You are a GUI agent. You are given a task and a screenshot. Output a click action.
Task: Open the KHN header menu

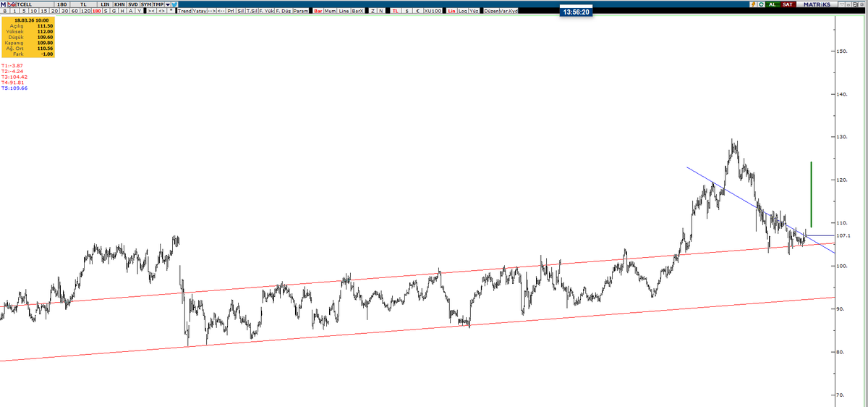(x=119, y=4)
